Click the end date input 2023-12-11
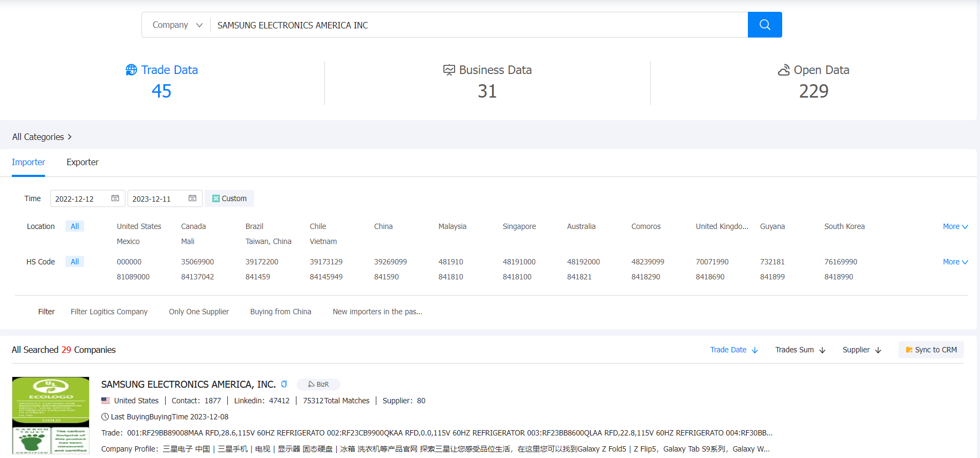Screen dimensions: 980x458 (165, 198)
